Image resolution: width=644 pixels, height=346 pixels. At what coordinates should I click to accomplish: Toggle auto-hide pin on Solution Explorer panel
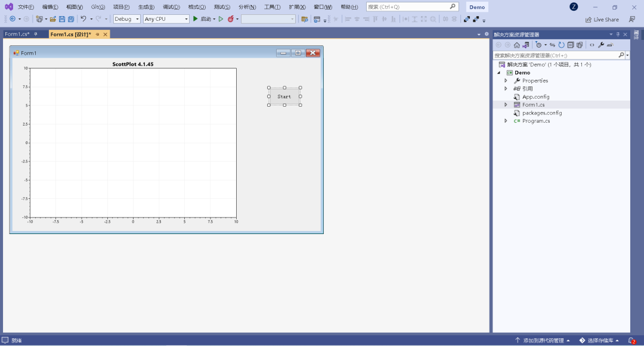(x=618, y=35)
